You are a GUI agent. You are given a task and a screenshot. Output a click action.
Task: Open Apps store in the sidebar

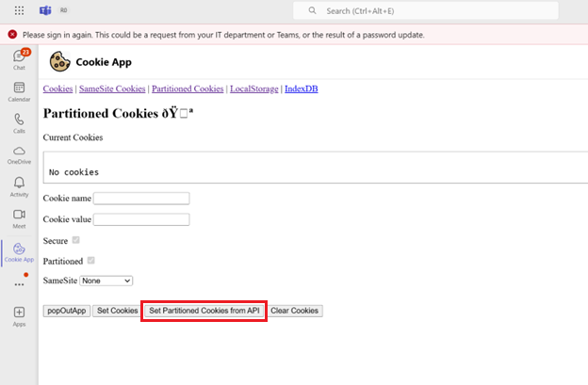19,316
